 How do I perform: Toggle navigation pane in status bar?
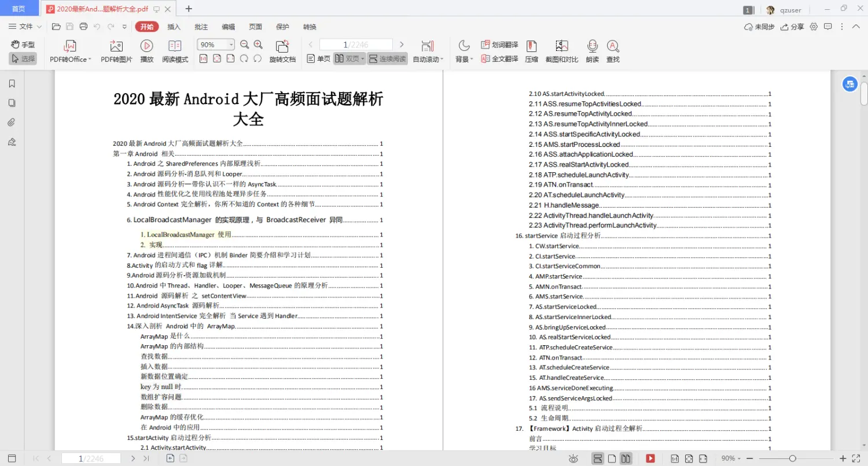[12, 458]
